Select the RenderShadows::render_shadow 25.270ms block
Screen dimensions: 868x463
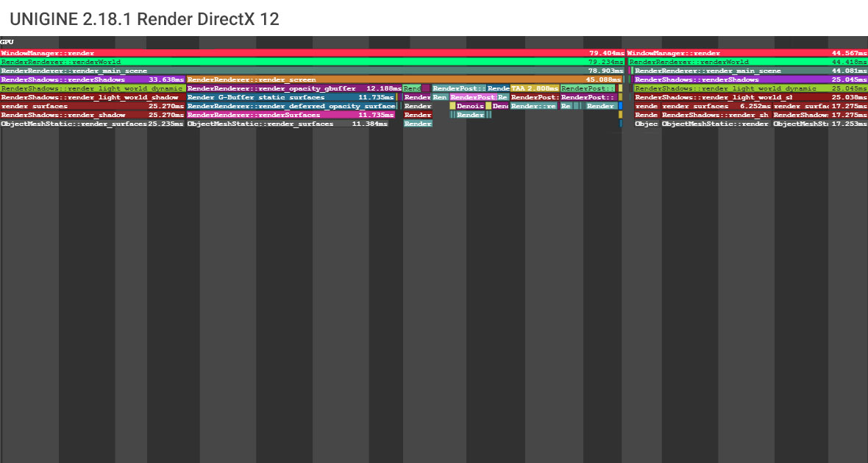tap(93, 115)
